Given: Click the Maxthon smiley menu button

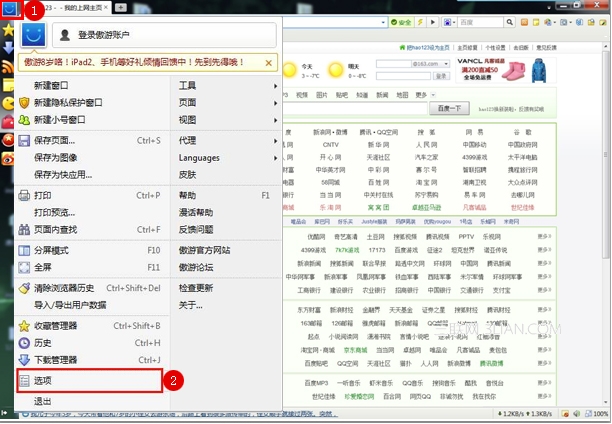Looking at the screenshot, I should pos(9,8).
